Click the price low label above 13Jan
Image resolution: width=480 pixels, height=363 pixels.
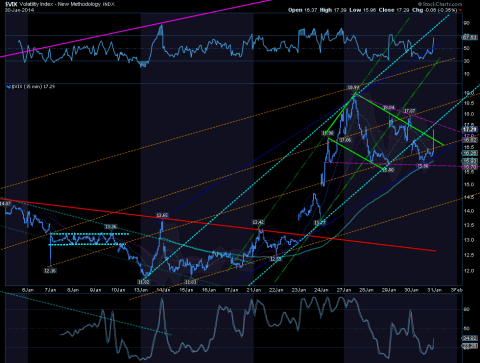point(144,282)
